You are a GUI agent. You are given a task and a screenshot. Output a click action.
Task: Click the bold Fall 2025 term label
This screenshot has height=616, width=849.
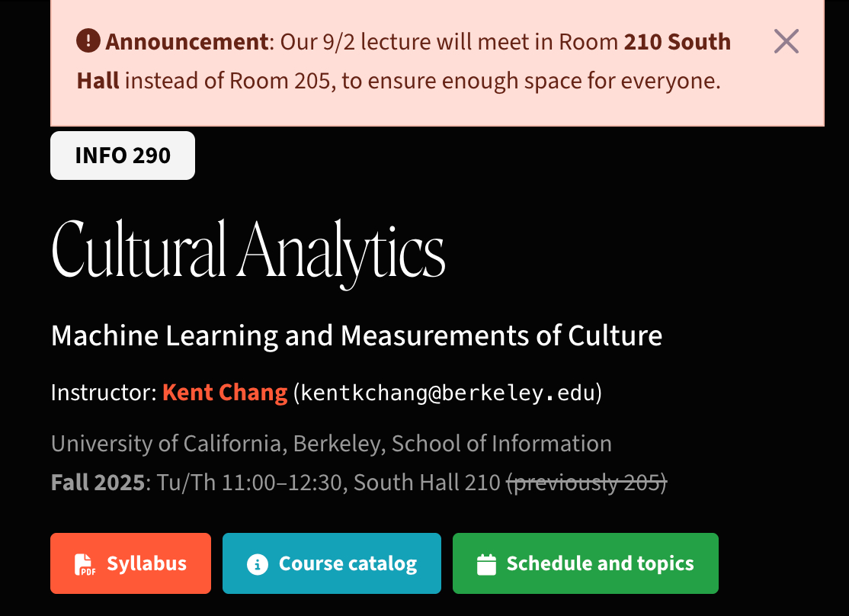98,483
